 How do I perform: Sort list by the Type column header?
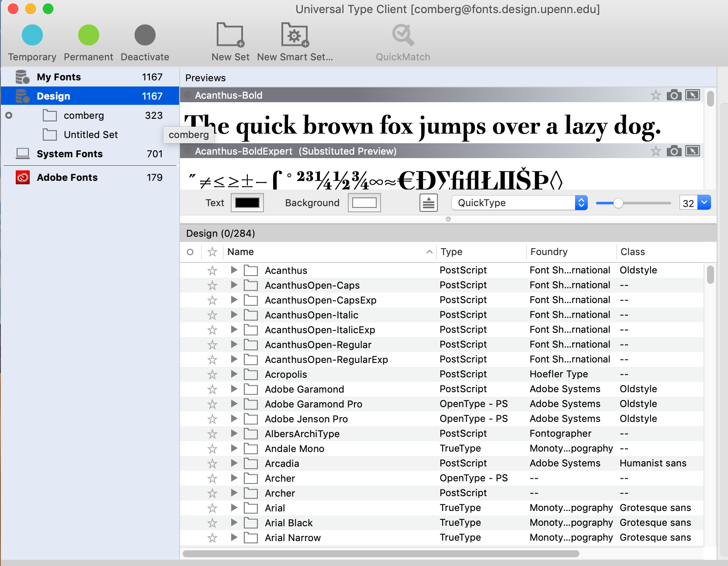(x=451, y=252)
